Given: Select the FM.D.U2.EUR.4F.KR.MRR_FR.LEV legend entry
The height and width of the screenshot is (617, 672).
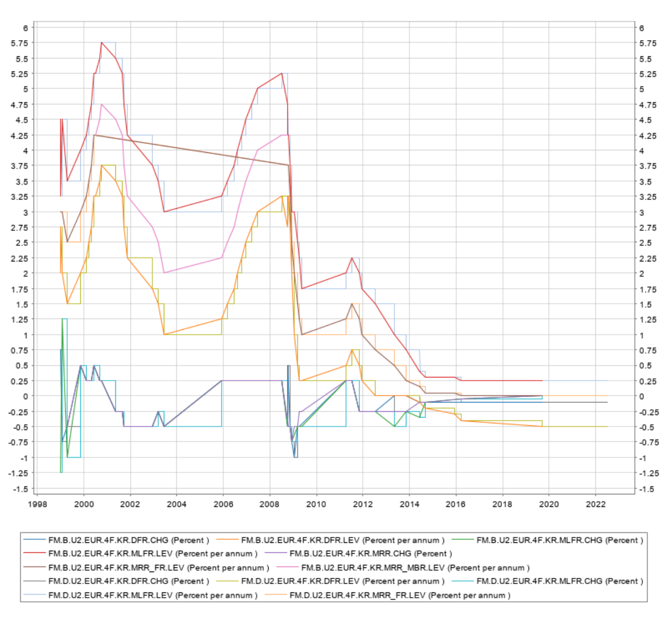Looking at the screenshot, I should point(388,595).
